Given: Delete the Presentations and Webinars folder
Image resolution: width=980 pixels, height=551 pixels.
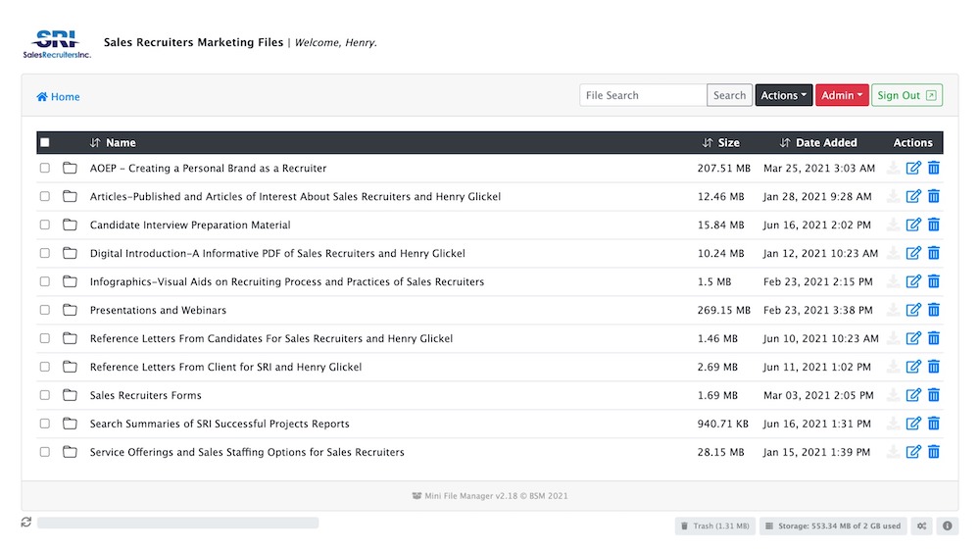Looking at the screenshot, I should (934, 310).
